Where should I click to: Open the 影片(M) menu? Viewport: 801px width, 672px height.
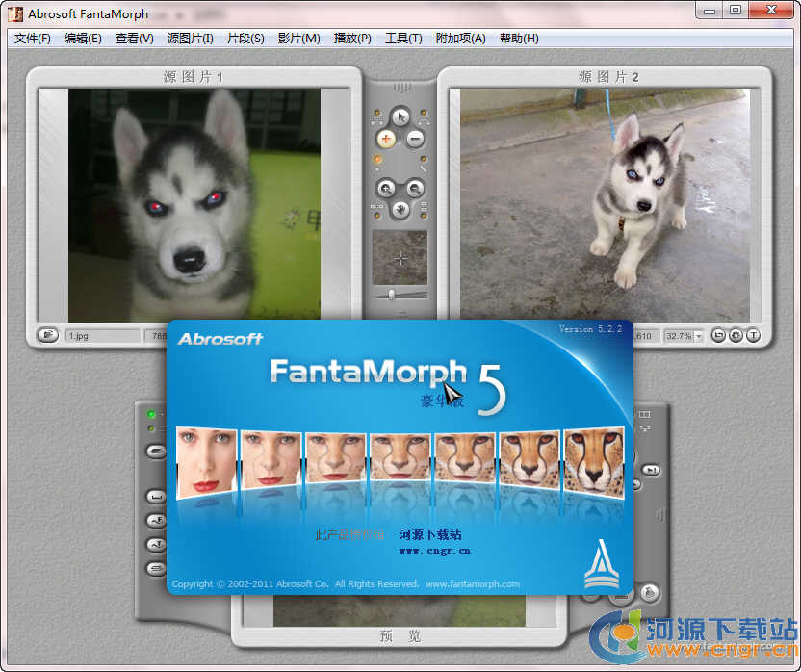298,39
